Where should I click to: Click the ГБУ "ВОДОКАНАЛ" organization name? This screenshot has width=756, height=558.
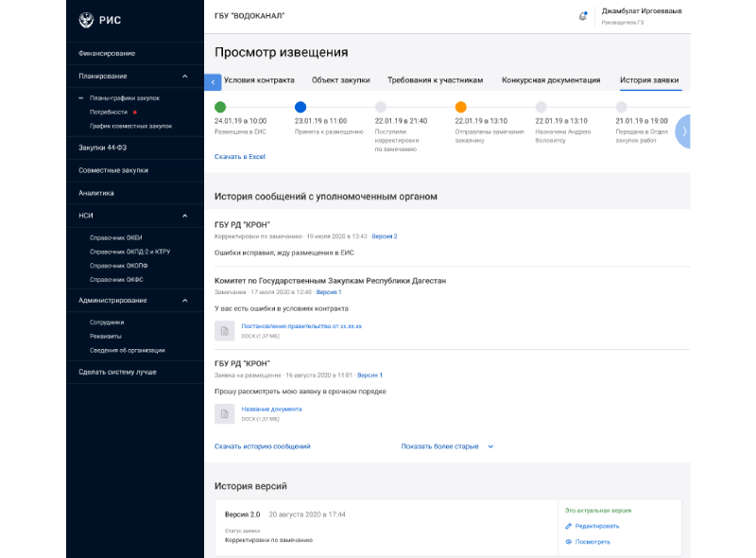[249, 16]
